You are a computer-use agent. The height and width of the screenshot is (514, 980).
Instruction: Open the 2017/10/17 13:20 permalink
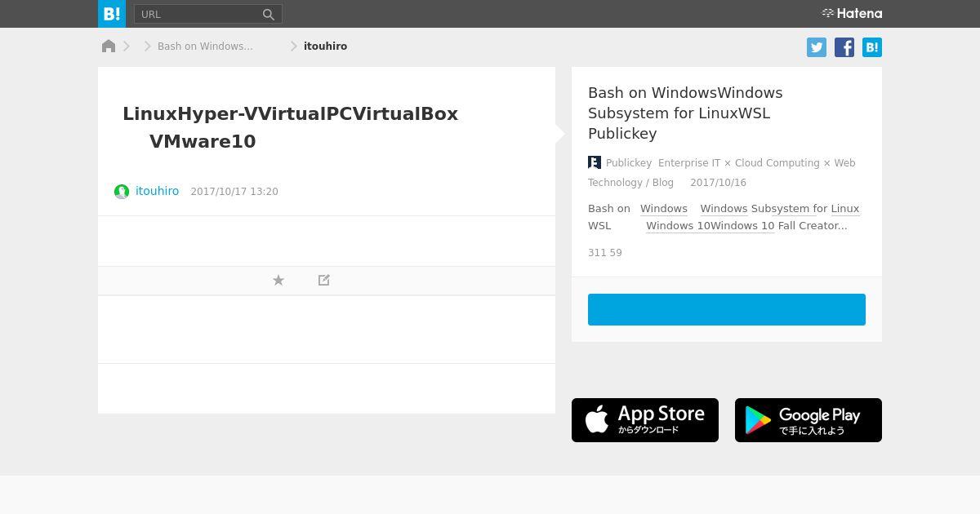pos(234,192)
